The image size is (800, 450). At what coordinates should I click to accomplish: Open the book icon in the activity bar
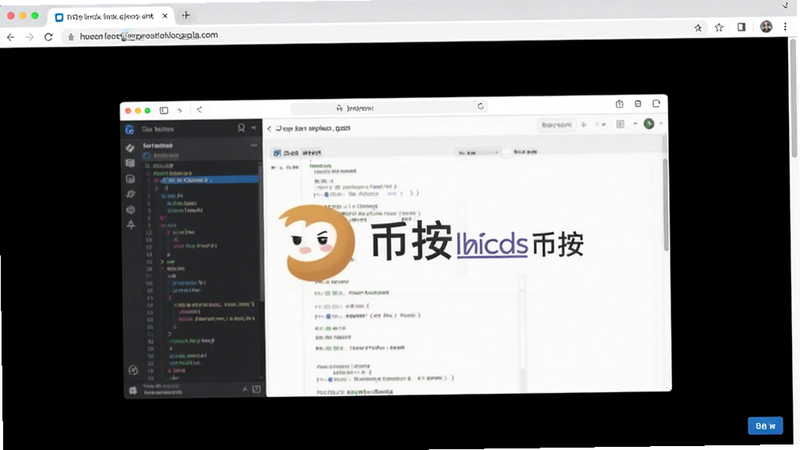point(131,163)
